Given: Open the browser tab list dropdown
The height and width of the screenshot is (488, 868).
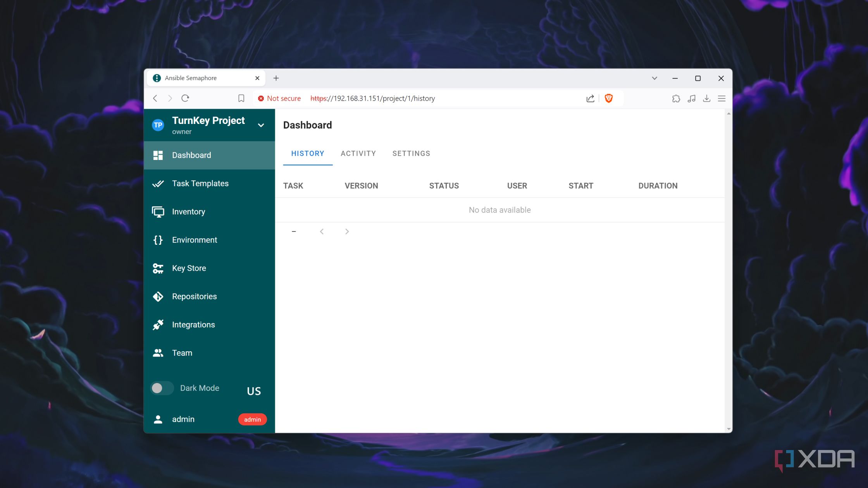Looking at the screenshot, I should pos(654,78).
